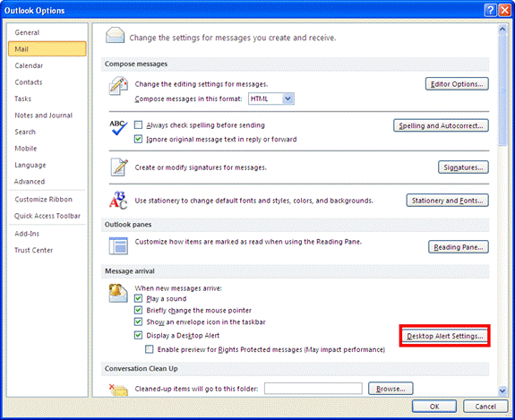Click the Reading Pane layout icon
Image resolution: width=515 pixels, height=420 pixels.
point(118,245)
